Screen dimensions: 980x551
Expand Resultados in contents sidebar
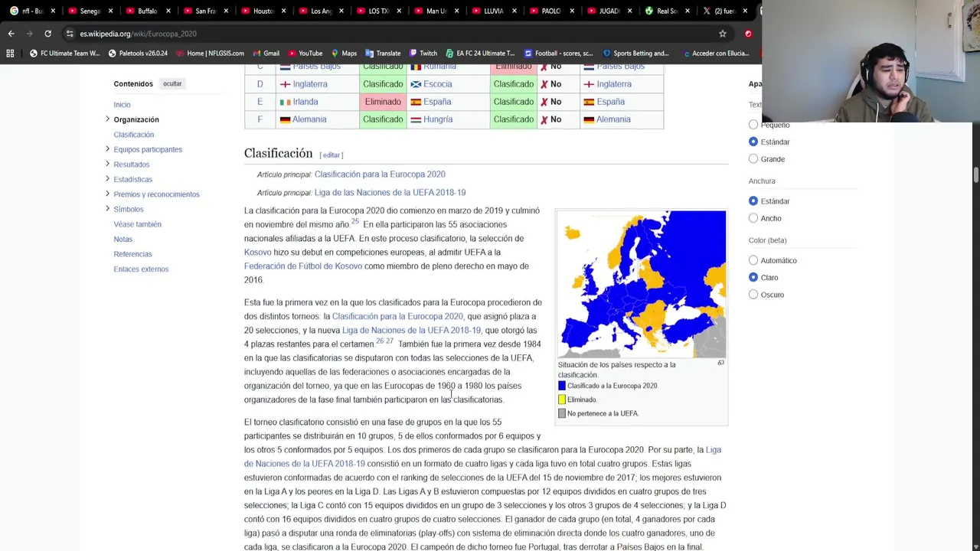pos(107,164)
